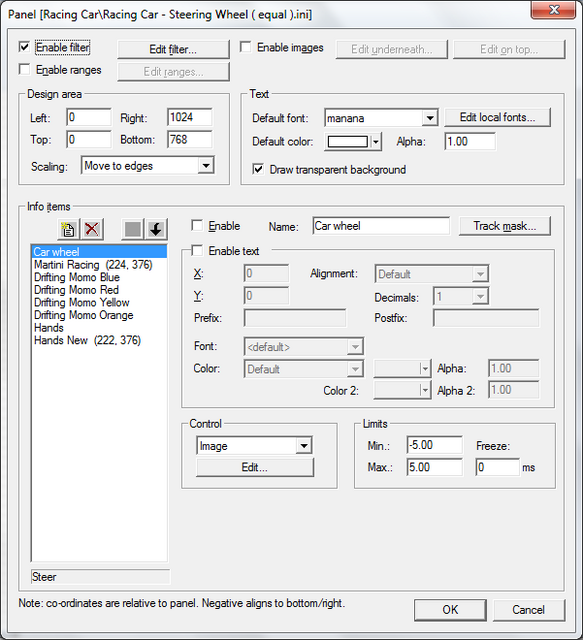Image resolution: width=583 pixels, height=640 pixels.
Task: Toggle the Enable images checkbox
Action: [x=246, y=47]
